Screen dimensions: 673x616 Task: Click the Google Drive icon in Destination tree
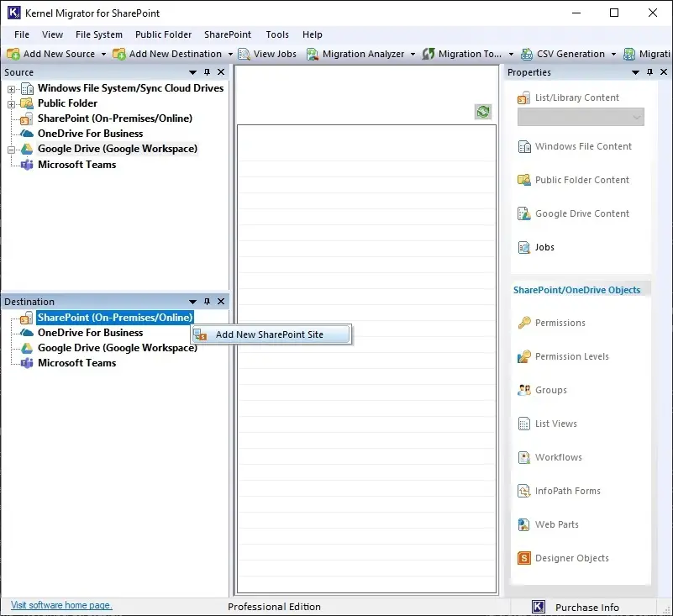pos(27,348)
